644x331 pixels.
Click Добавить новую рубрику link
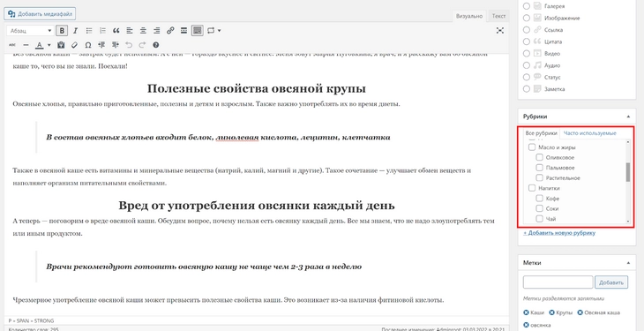559,233
